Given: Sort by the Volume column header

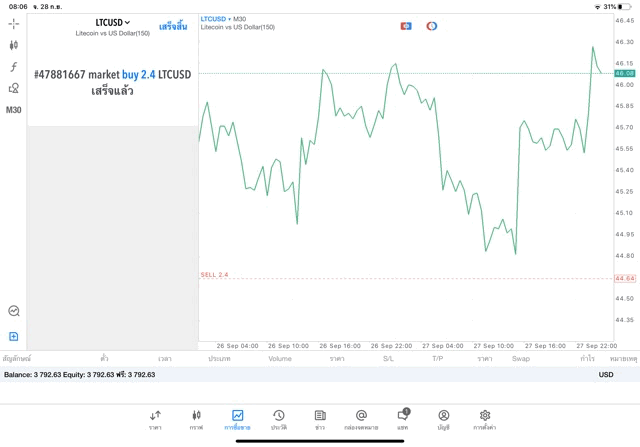Looking at the screenshot, I should click(x=280, y=359).
